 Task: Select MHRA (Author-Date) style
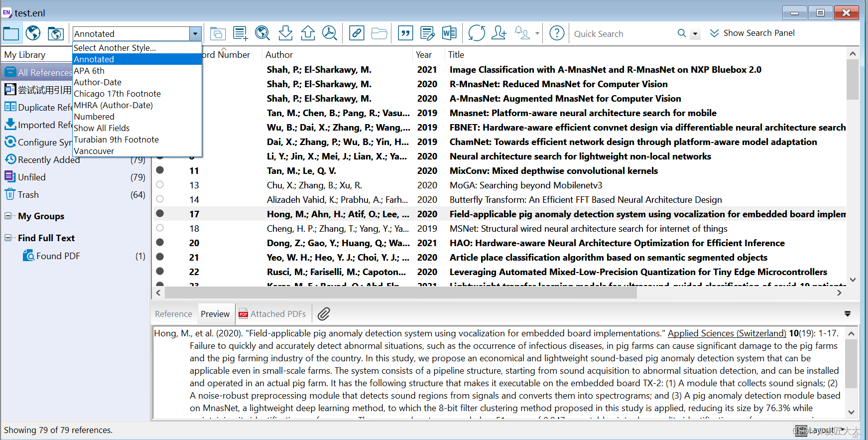coord(137,105)
